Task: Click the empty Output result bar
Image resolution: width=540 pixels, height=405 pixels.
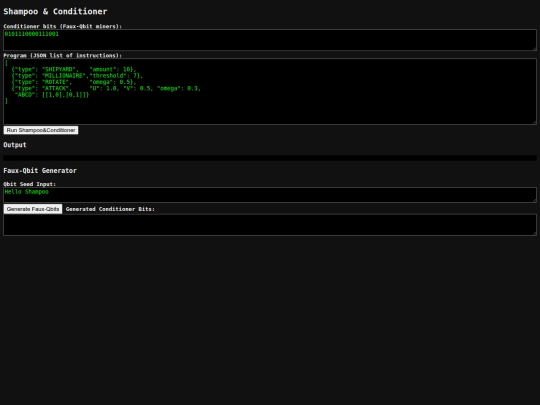Action: tap(270, 158)
